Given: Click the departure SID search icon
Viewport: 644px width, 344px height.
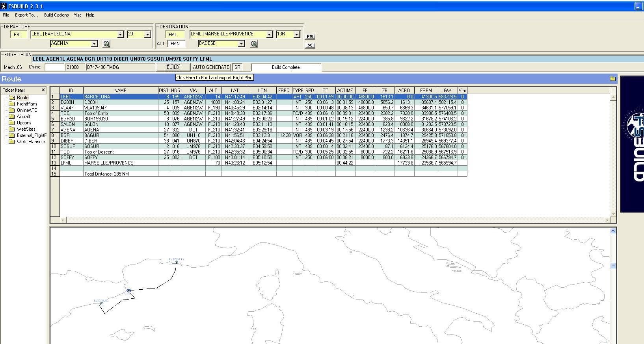Looking at the screenshot, I should coord(106,44).
